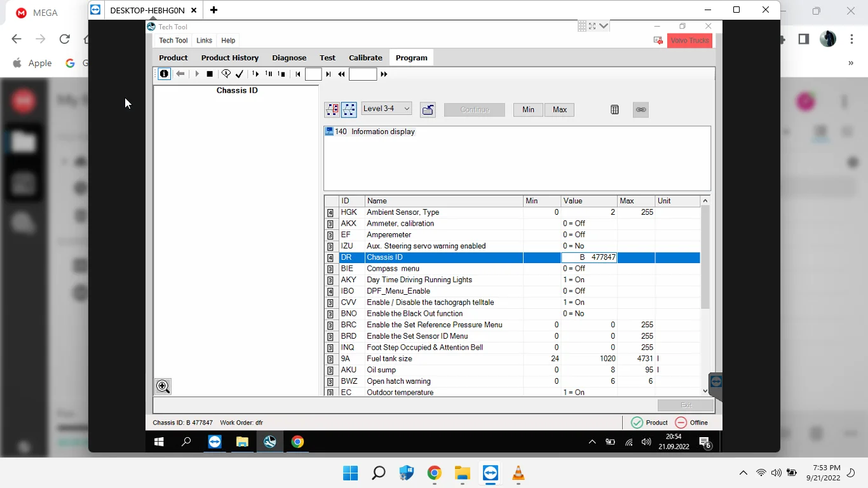
Task: Click the VLC icon on the local taskbar
Action: [519, 473]
